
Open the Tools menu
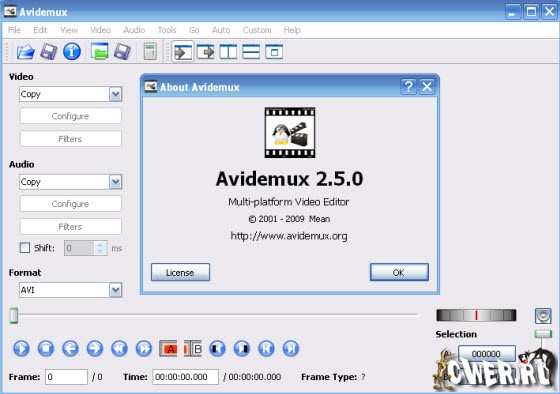[x=167, y=30]
